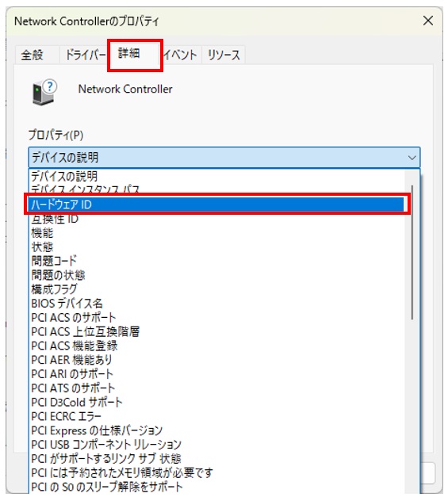448x497 pixels.
Task: Select PCI ACS 上位互換階層
Action: coord(216,331)
